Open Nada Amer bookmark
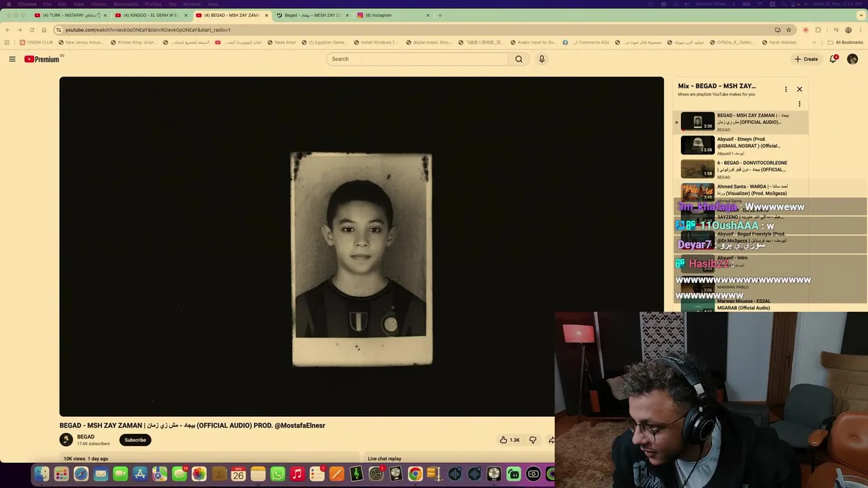 [x=281, y=42]
